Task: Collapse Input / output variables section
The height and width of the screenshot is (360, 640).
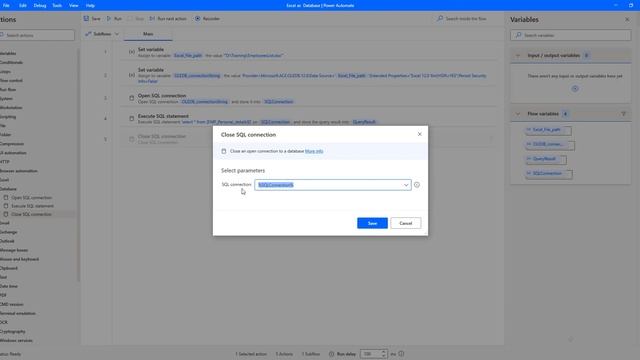Action: pos(518,56)
